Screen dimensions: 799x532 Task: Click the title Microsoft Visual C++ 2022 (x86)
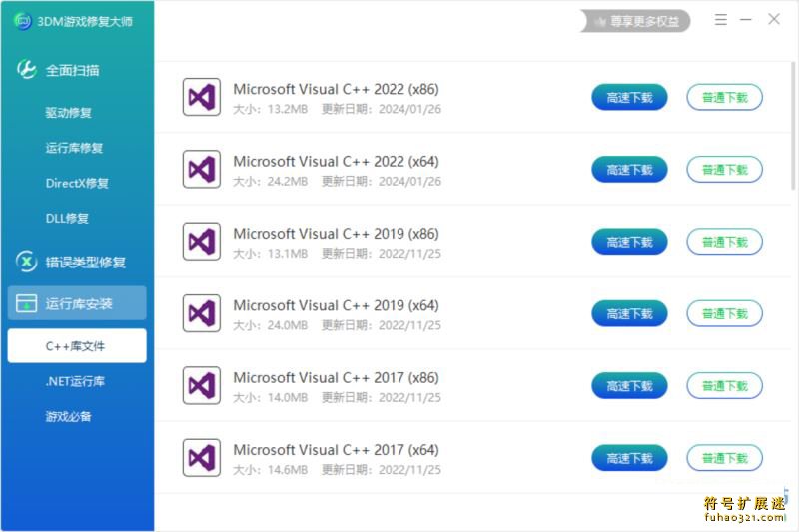click(x=336, y=89)
